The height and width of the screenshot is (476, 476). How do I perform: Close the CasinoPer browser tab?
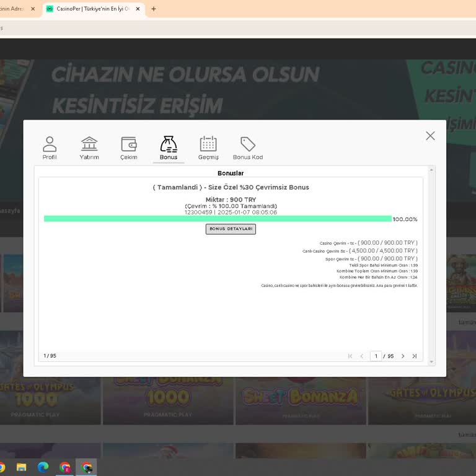click(138, 9)
